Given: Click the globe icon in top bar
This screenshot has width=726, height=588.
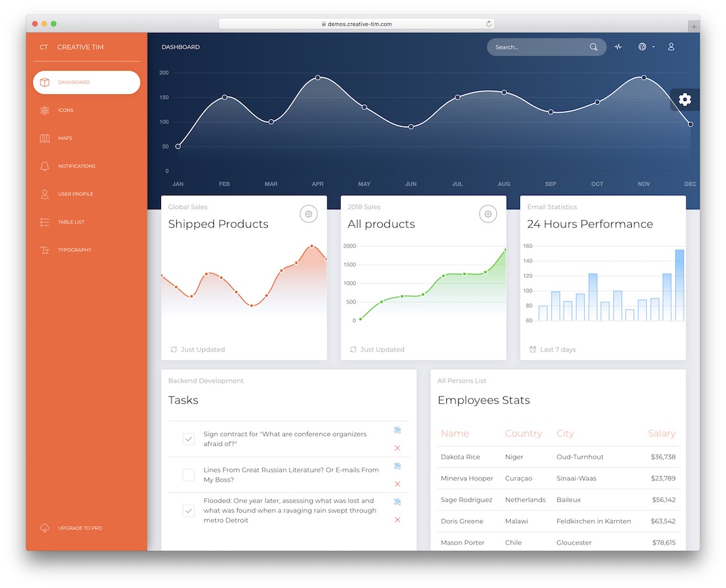Looking at the screenshot, I should [x=642, y=47].
